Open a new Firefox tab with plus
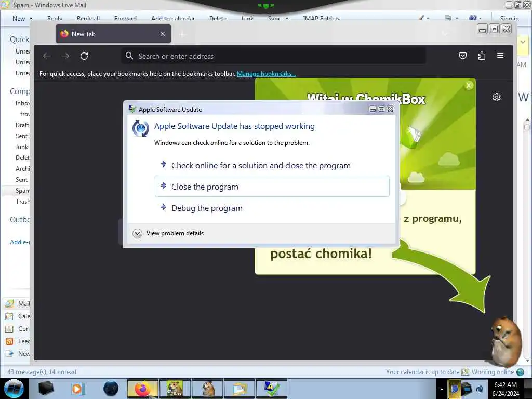This screenshot has height=399, width=532. [182, 34]
